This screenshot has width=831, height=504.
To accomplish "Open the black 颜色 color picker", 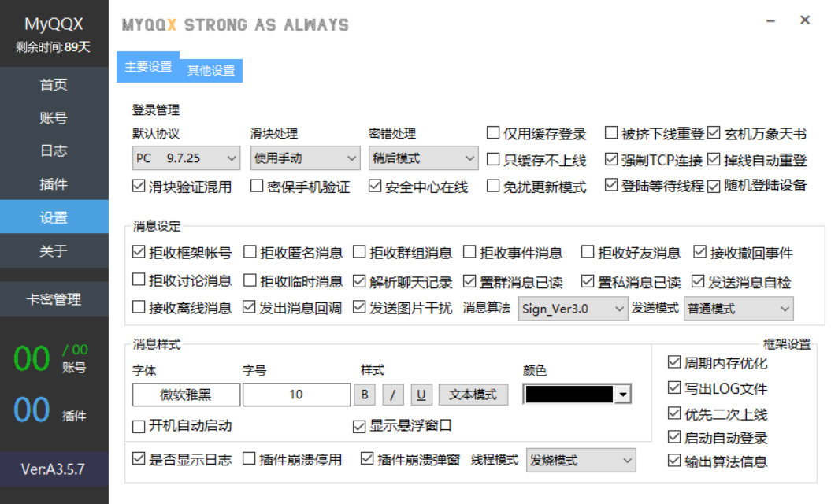I will click(x=578, y=395).
